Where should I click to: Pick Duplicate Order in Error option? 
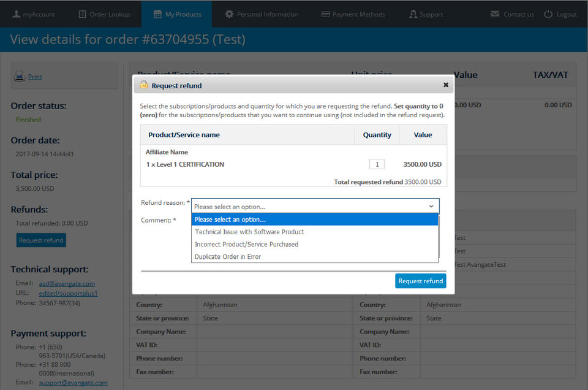[228, 256]
